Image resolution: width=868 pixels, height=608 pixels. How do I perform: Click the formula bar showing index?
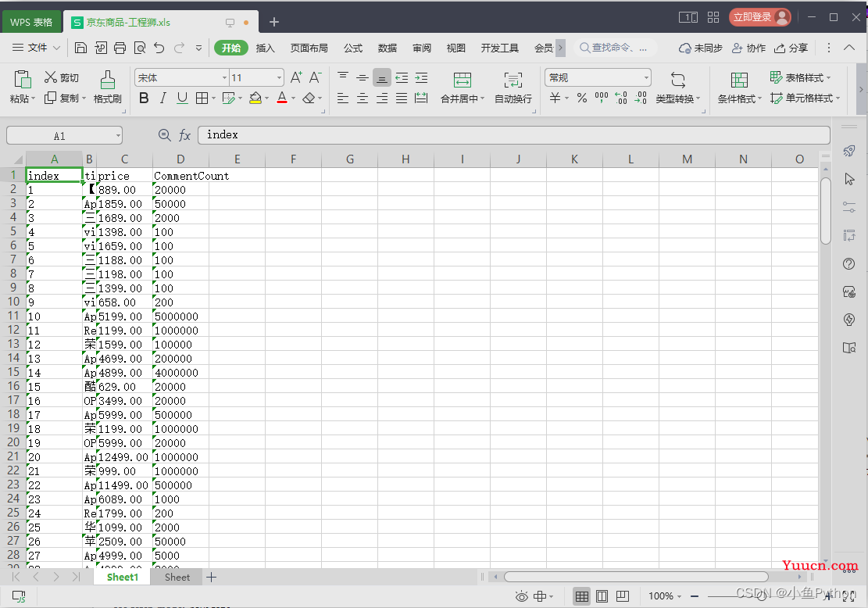[514, 135]
